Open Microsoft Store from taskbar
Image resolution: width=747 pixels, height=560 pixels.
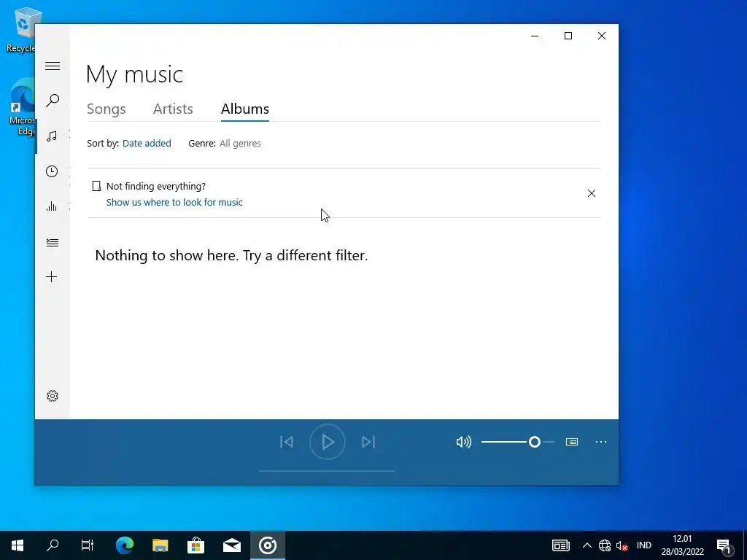(x=196, y=545)
